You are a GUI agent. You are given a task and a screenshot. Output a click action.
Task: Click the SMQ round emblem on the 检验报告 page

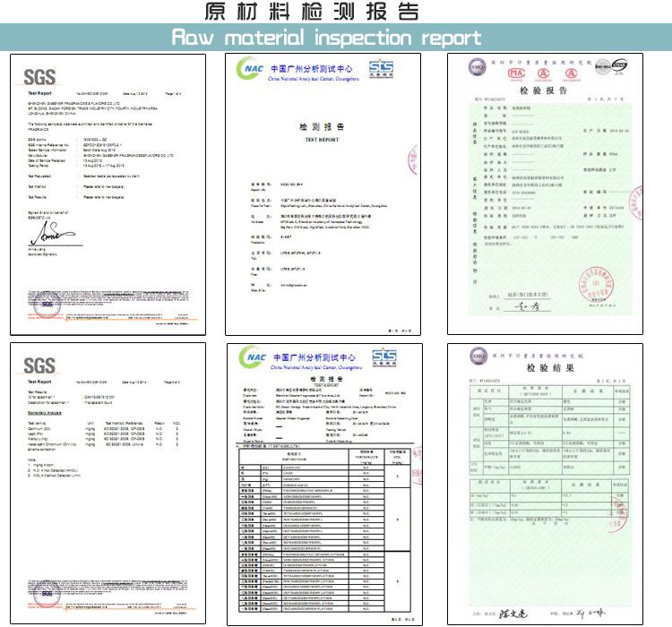477,67
